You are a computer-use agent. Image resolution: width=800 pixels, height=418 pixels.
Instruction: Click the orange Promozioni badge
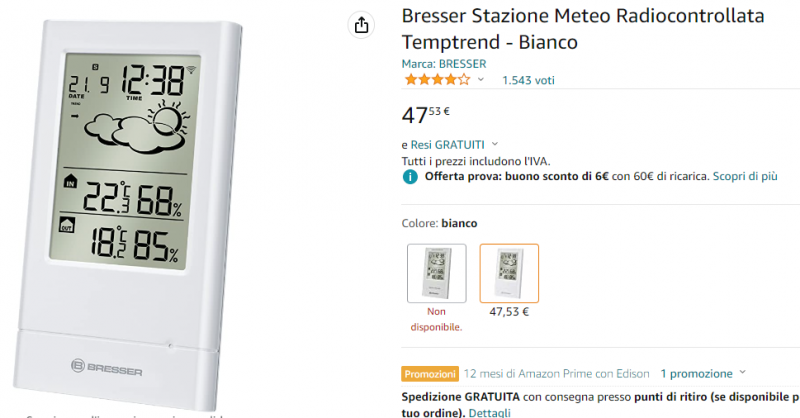[430, 374]
